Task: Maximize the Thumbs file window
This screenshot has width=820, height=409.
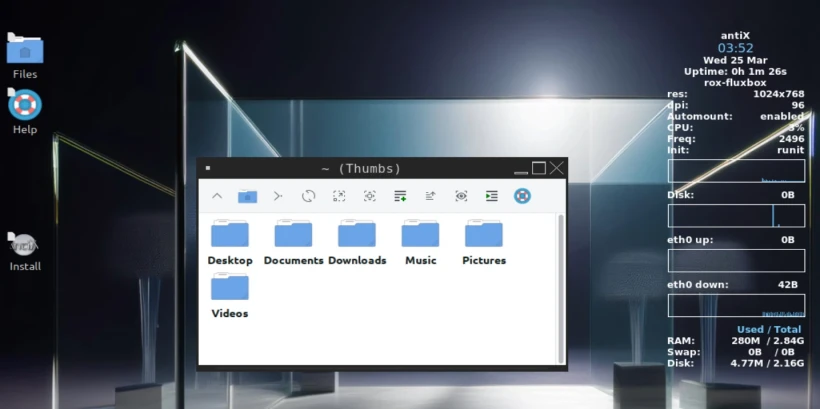Action: coord(539,168)
